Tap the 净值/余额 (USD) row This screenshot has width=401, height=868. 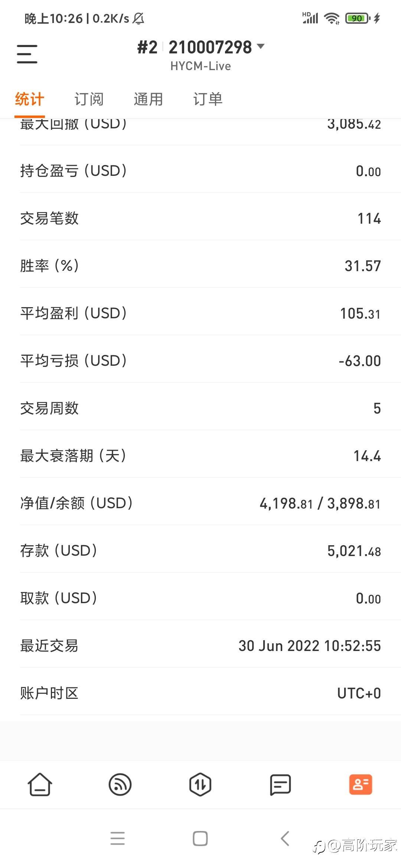[200, 503]
